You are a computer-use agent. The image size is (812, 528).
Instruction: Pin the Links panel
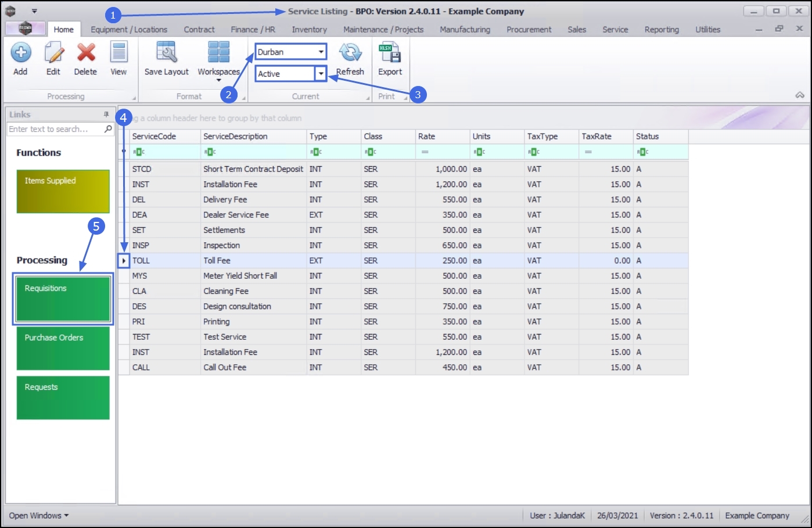106,114
